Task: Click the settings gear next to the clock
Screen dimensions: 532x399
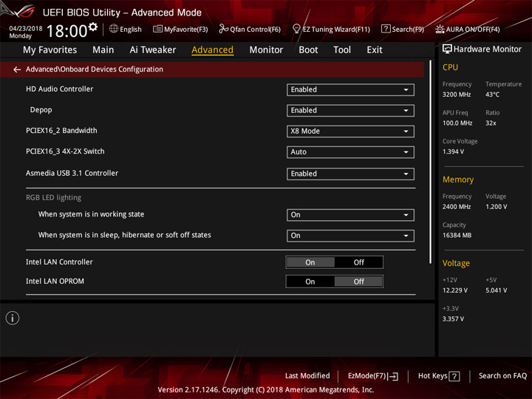Action: [92, 27]
